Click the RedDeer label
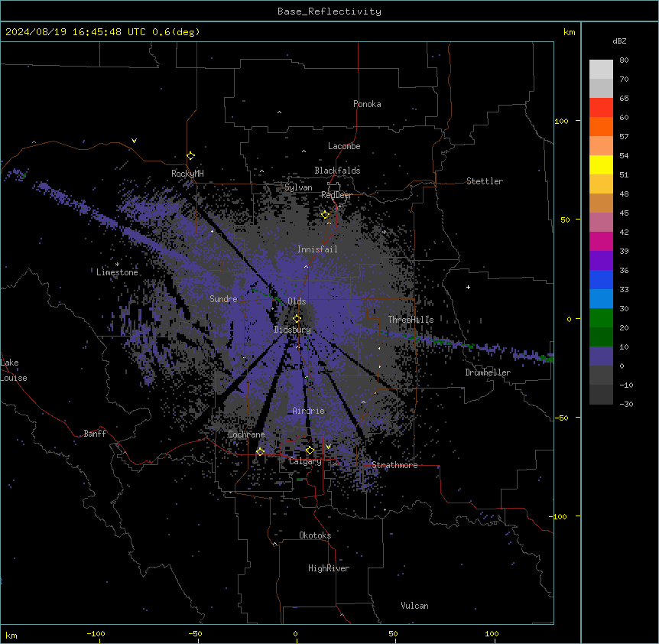Viewport: 659px width, 644px height. tap(336, 195)
